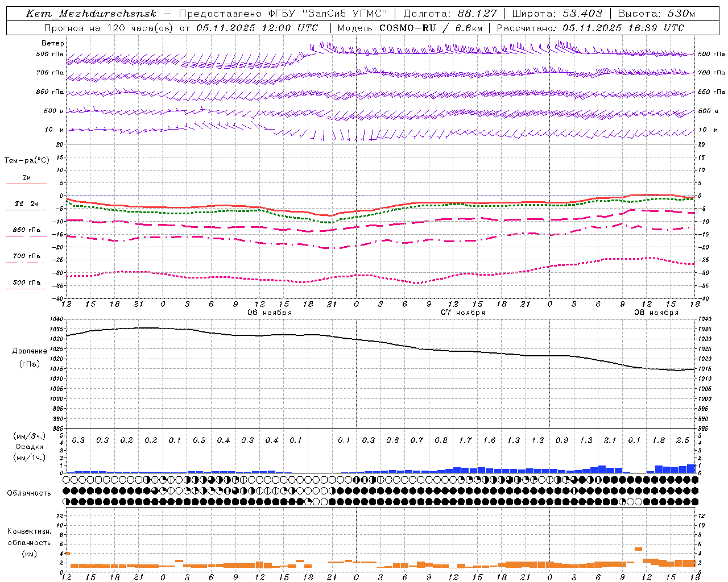
Task: Click the isolated orange convective bar near 5 km
Action: pos(638,548)
